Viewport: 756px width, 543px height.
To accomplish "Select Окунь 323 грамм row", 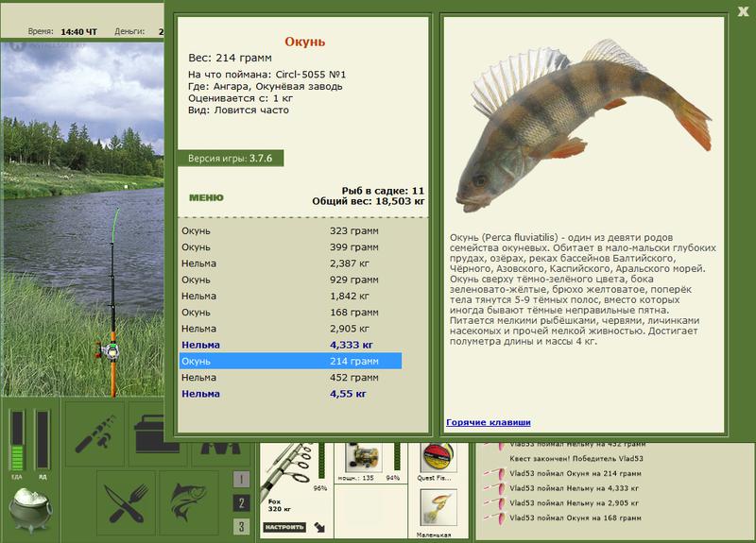I will [290, 230].
